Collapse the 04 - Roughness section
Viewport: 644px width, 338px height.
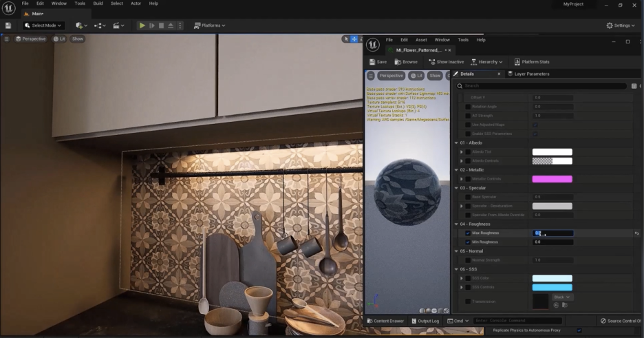tap(456, 224)
